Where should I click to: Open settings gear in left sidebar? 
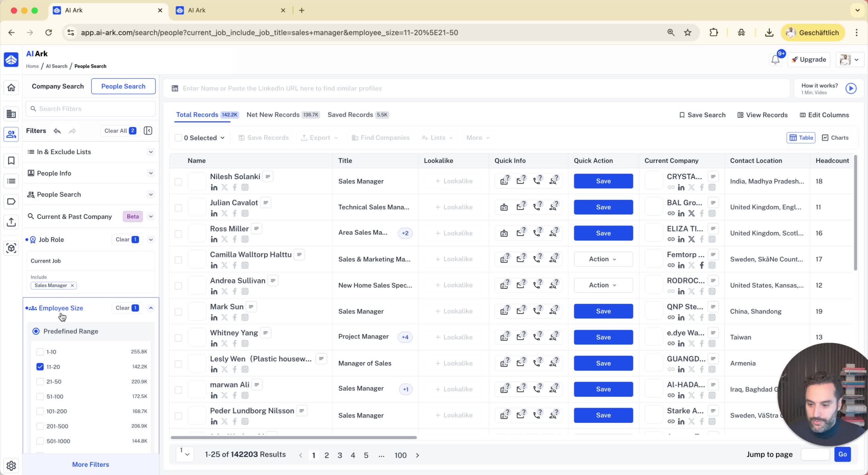pos(11,465)
